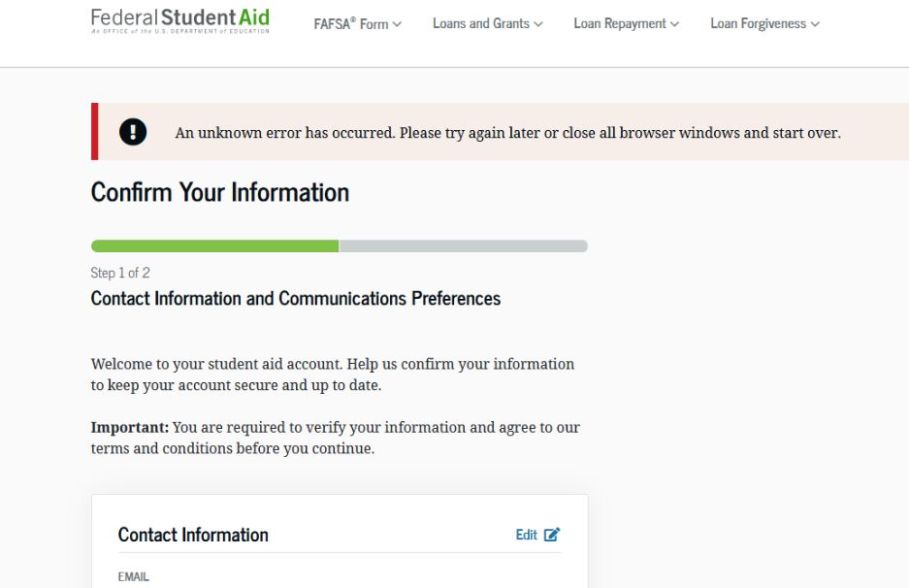909x588 pixels.
Task: Click the chevron next to Loan Forgiveness
Action: (x=817, y=22)
